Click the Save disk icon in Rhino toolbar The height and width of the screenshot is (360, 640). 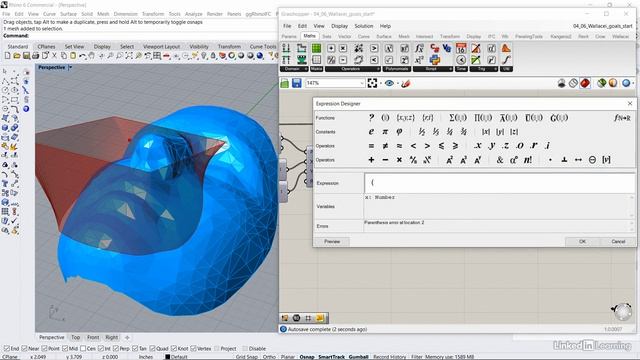(26, 56)
